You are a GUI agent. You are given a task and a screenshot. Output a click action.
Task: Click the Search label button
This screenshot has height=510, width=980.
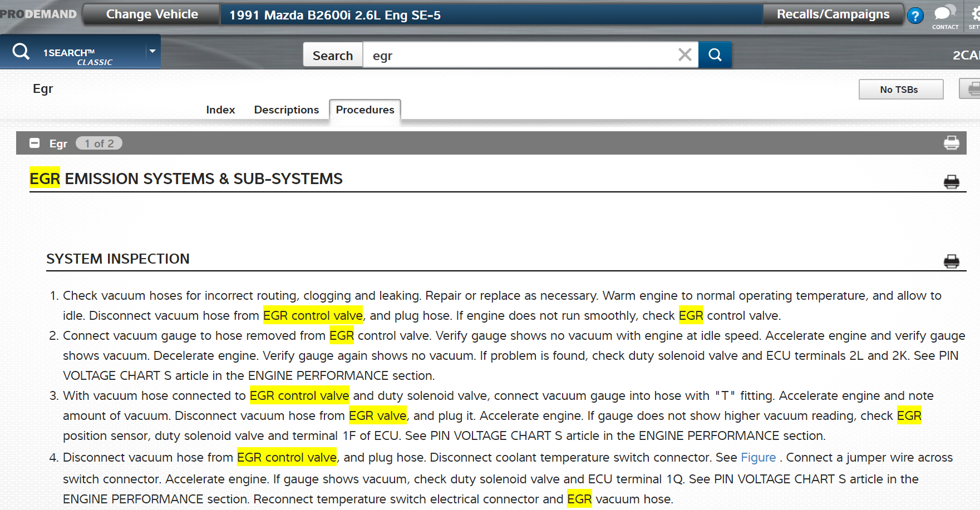(x=333, y=55)
